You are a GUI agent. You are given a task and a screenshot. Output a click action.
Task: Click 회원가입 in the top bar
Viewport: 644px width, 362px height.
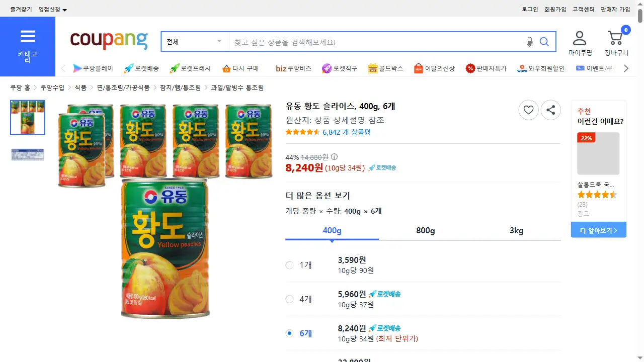pyautogui.click(x=555, y=10)
